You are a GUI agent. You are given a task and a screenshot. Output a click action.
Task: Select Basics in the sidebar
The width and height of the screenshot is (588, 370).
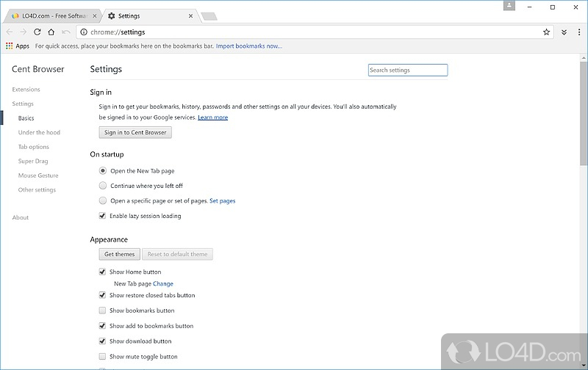point(26,118)
